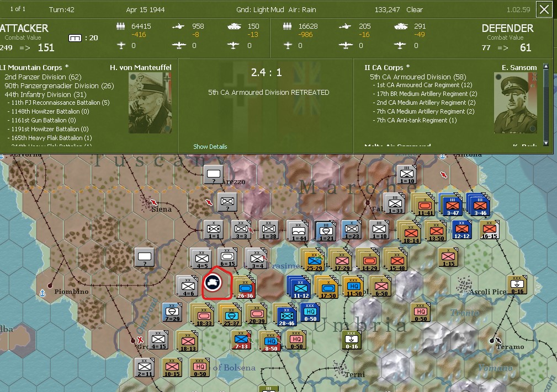Click 44th Infantry Division (31) entry

pyautogui.click(x=45, y=95)
